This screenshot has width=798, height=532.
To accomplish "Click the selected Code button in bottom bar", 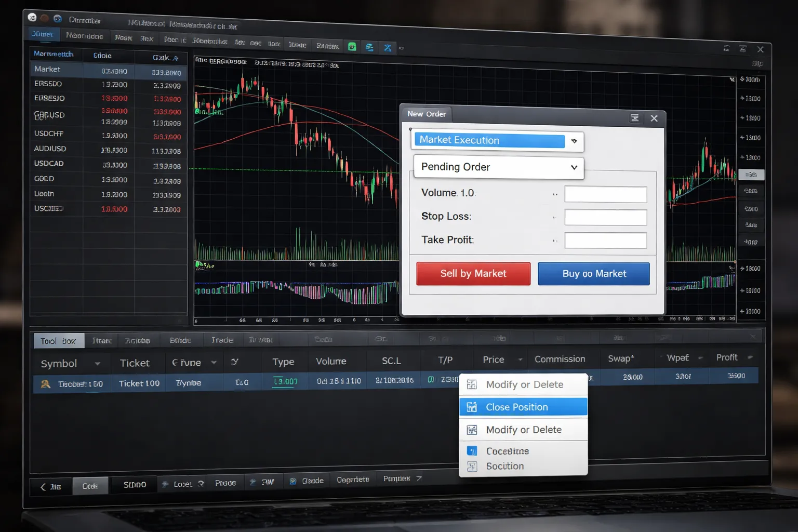I will pos(90,486).
